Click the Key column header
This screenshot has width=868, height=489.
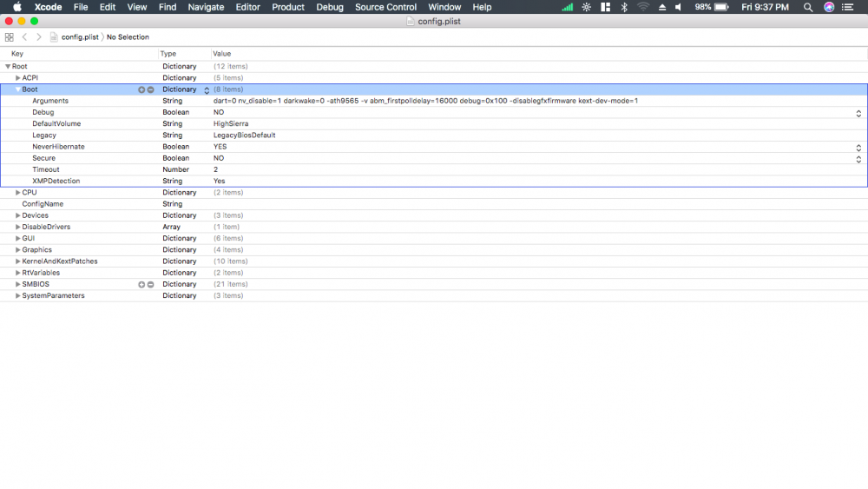tap(17, 54)
